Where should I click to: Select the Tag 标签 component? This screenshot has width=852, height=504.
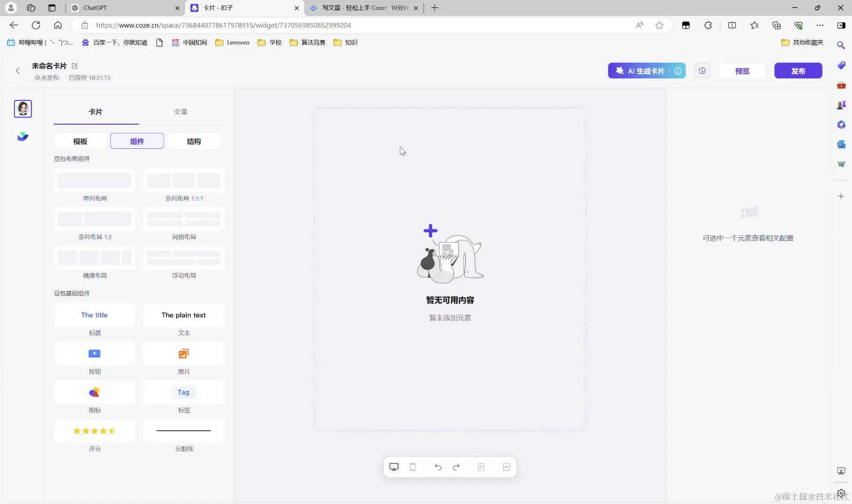(x=184, y=392)
